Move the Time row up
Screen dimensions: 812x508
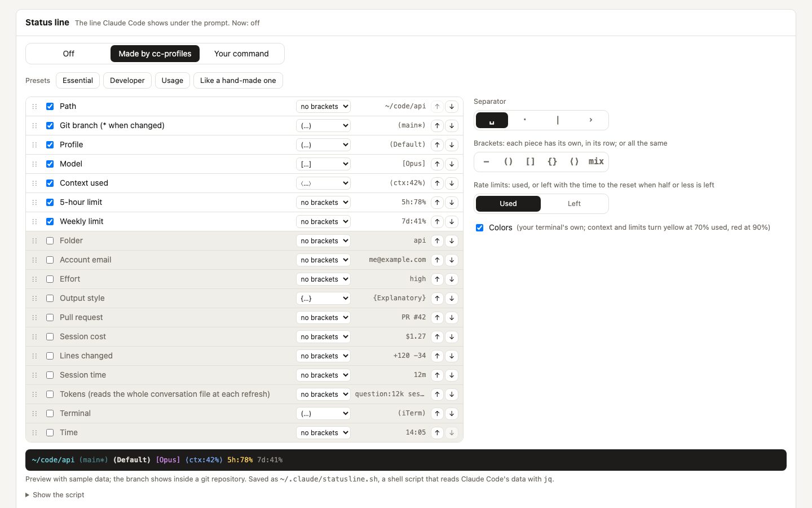[437, 432]
